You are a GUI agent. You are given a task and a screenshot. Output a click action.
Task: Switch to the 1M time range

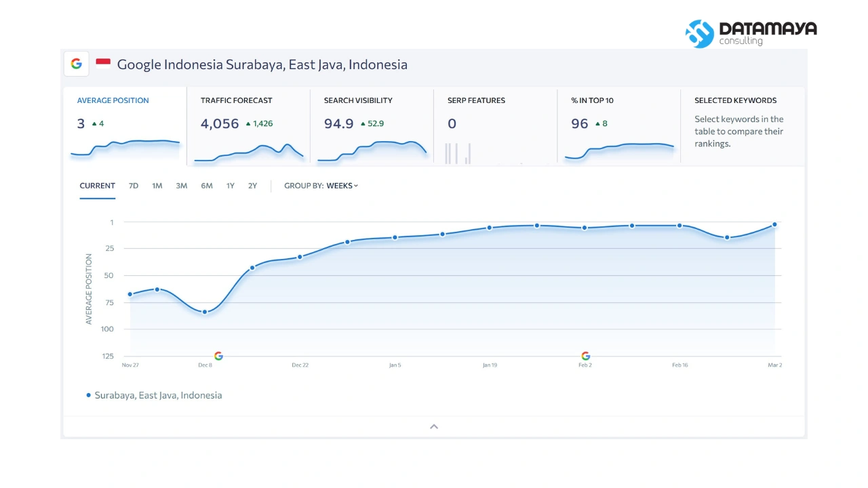click(157, 186)
